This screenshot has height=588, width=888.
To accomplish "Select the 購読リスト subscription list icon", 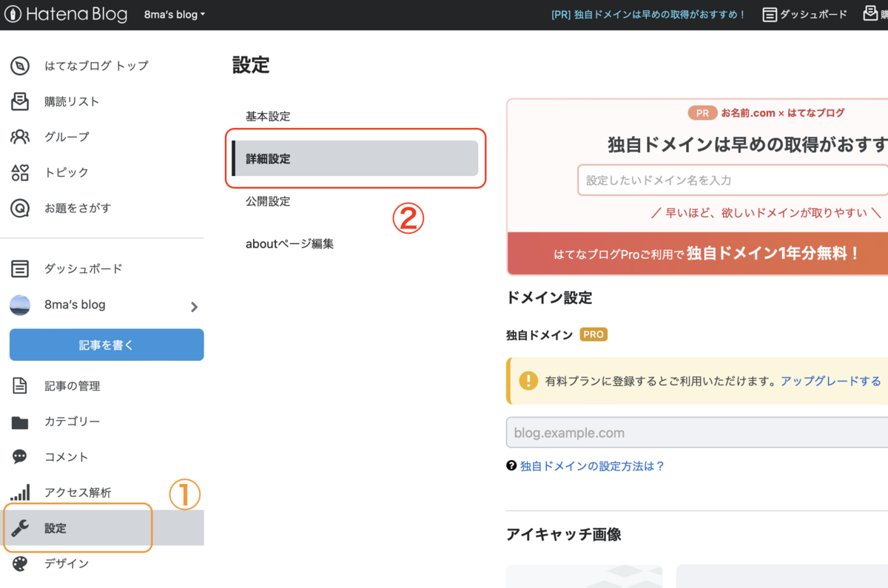I will [20, 101].
